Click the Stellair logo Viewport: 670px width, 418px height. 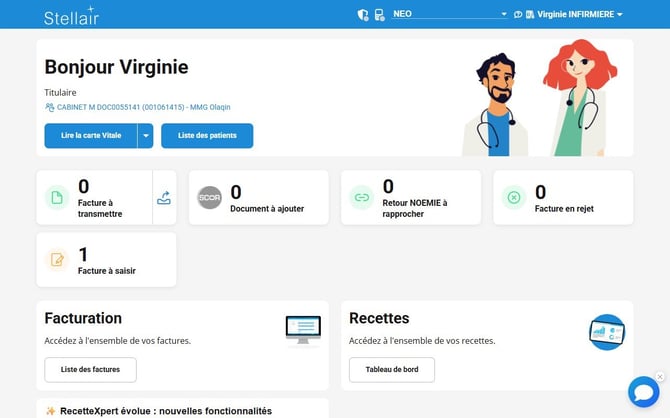[x=72, y=16]
